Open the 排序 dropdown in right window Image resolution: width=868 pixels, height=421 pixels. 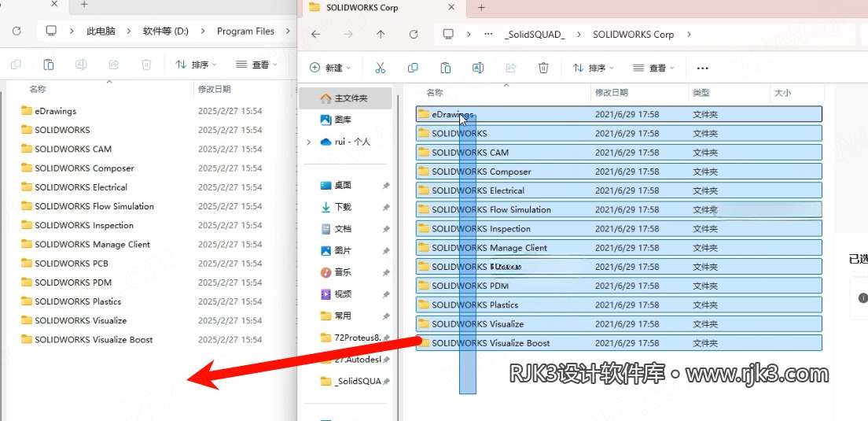[594, 68]
